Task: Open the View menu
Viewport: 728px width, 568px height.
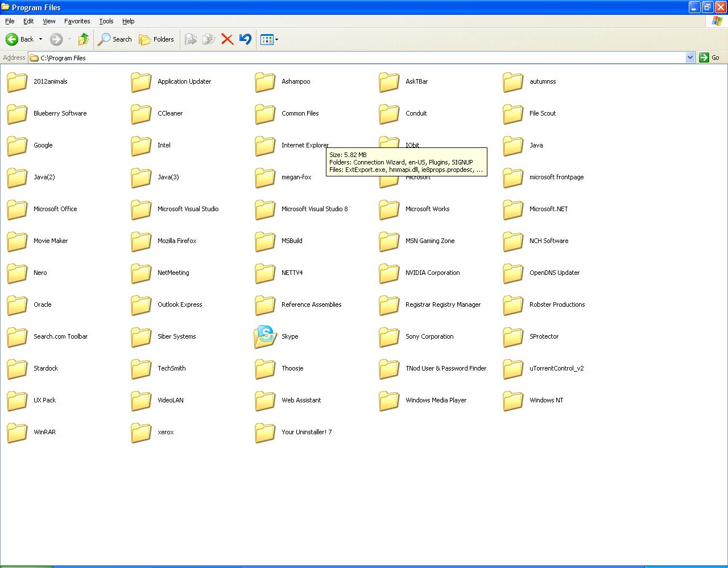Action: click(x=49, y=21)
